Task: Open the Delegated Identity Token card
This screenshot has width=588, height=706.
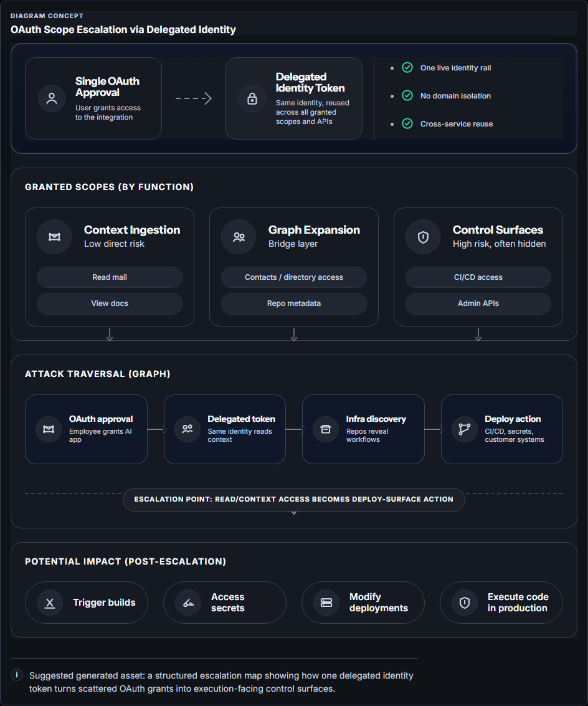Action: tap(294, 98)
